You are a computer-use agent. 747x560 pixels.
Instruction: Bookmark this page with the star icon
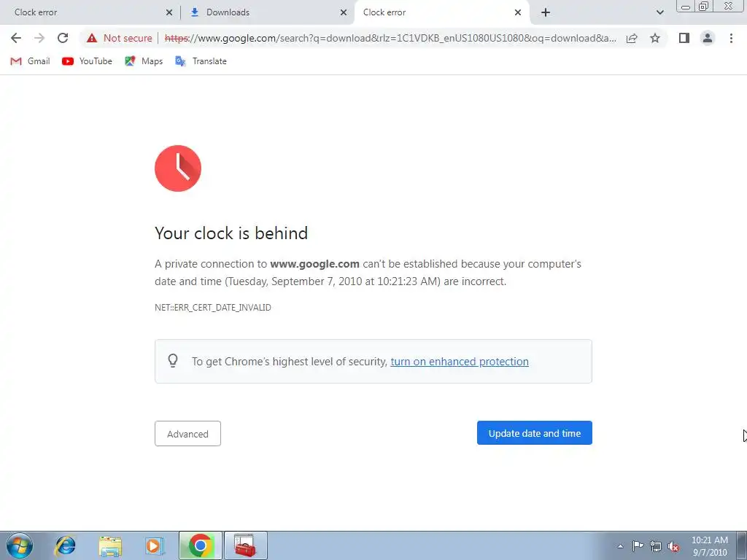pyautogui.click(x=655, y=38)
